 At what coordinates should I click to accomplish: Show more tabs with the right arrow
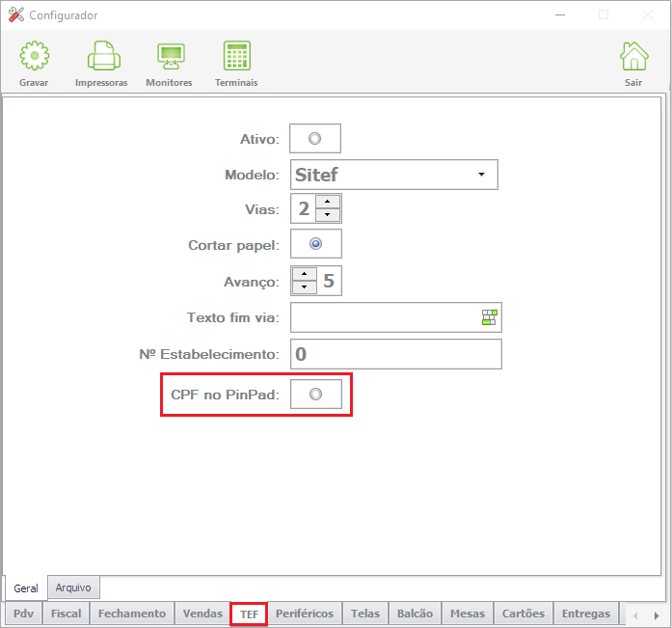[x=657, y=616]
